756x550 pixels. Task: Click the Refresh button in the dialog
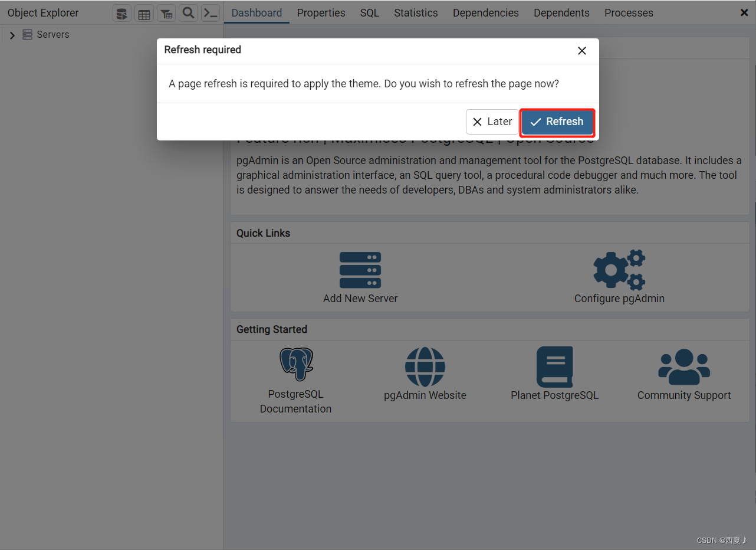coord(557,122)
